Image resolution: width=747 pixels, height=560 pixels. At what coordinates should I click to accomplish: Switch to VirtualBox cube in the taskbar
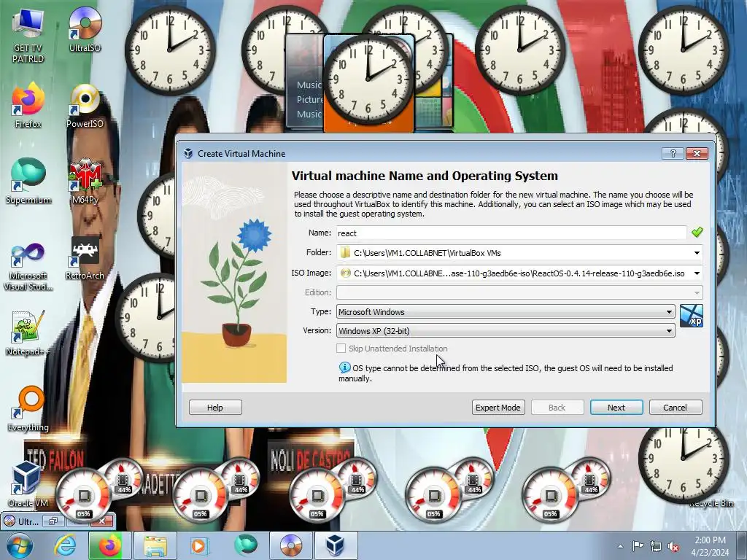[336, 545]
